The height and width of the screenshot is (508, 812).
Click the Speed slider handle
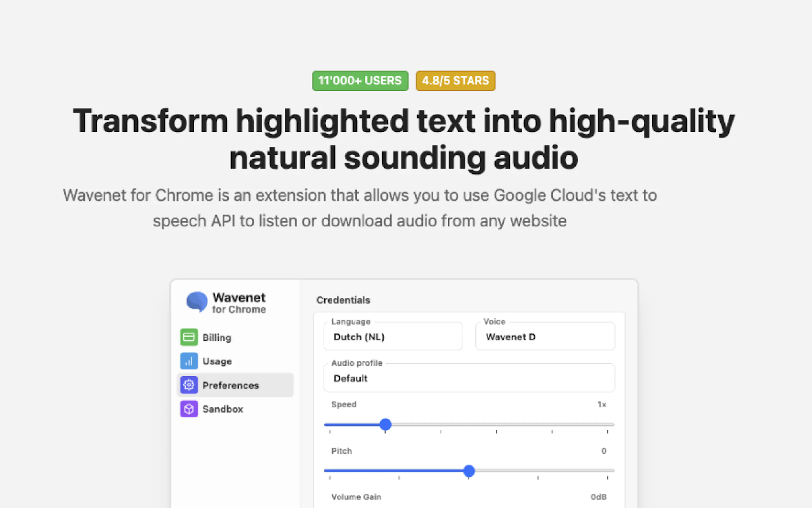pyautogui.click(x=385, y=424)
